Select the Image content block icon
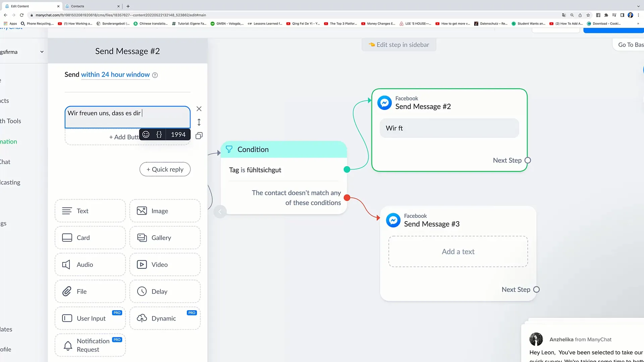Image resolution: width=644 pixels, height=362 pixels. click(142, 211)
